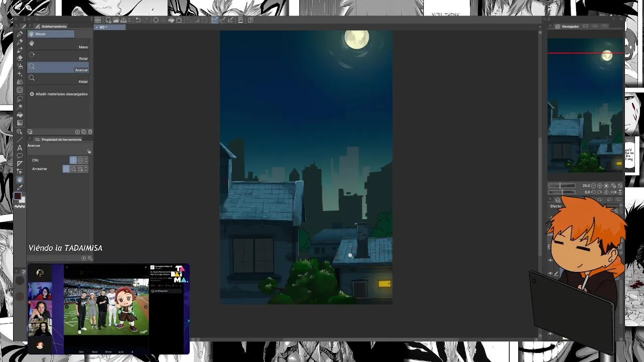The height and width of the screenshot is (362, 644).
Task: Click the Undo toolbar icon
Action: click(138, 20)
